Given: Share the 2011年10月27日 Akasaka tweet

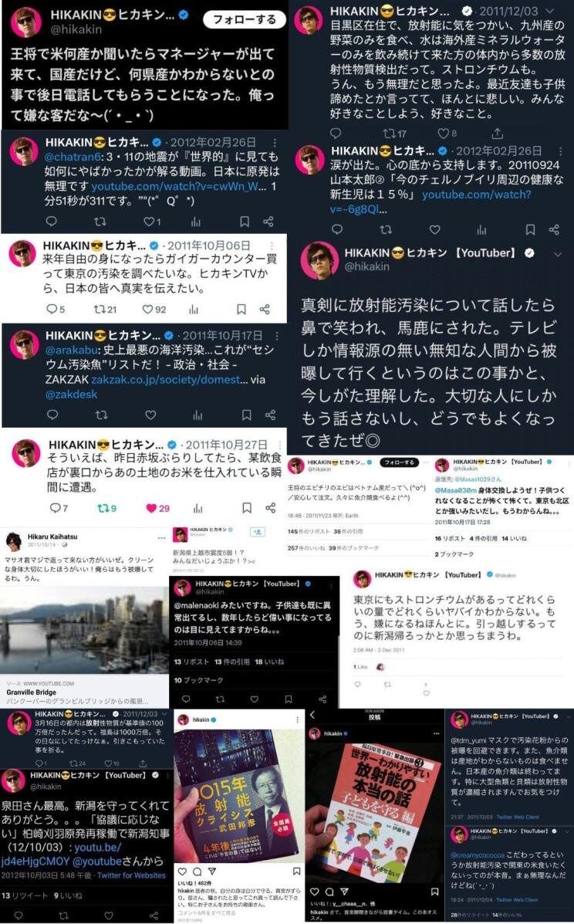Looking at the screenshot, I should click(x=270, y=508).
